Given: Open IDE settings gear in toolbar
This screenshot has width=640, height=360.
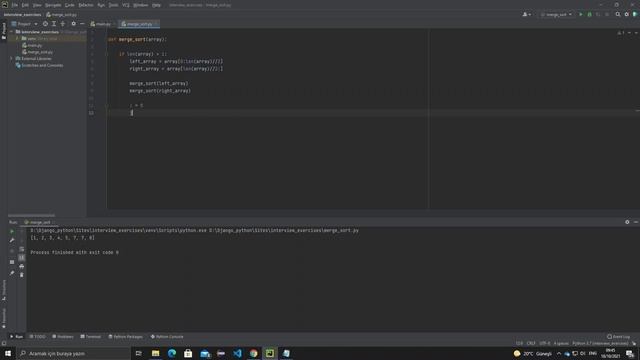Looking at the screenshot, I should click(627, 14).
